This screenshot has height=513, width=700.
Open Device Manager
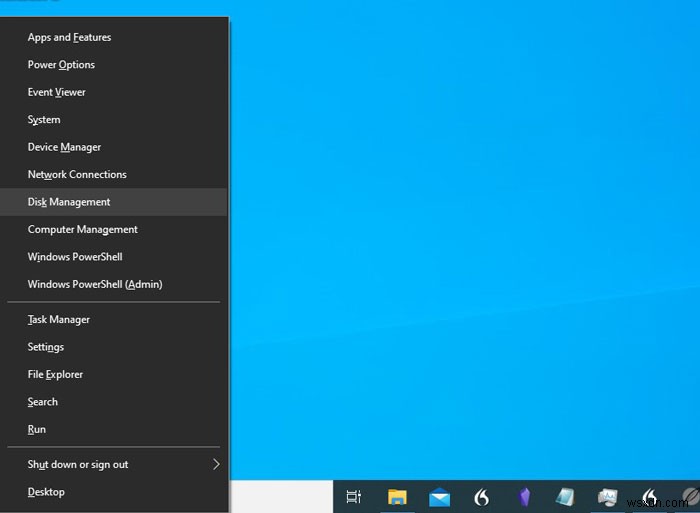pyautogui.click(x=114, y=147)
